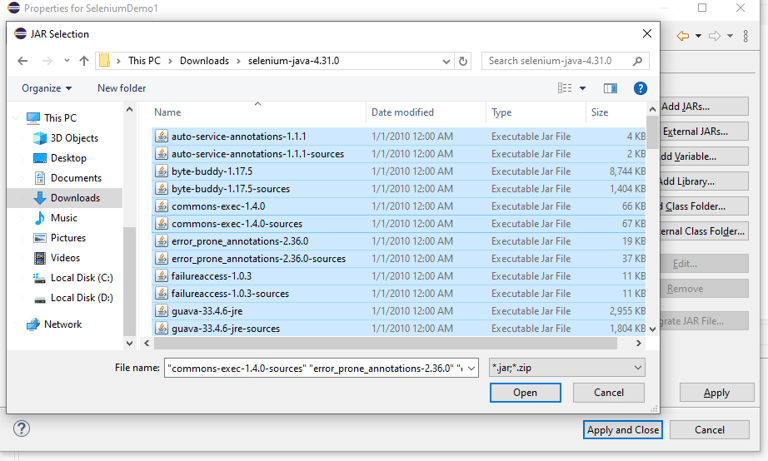The height and width of the screenshot is (461, 768).
Task: Cancel the JAR Selection dialog
Action: tap(608, 392)
